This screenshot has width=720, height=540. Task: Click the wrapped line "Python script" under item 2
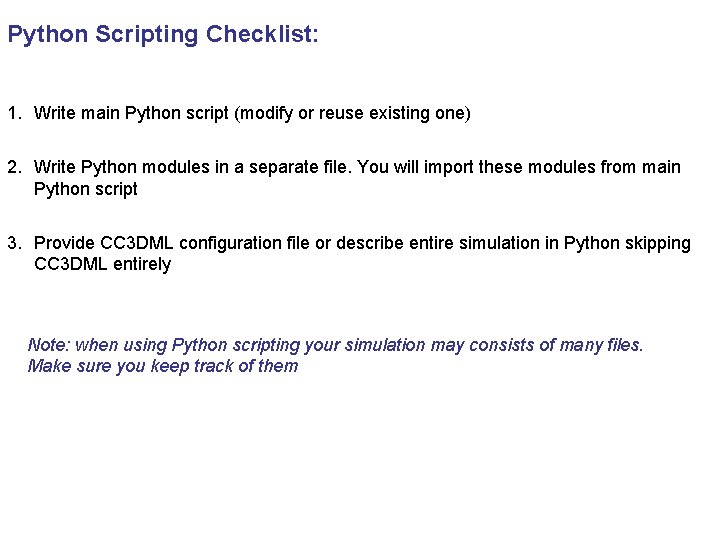[x=86, y=189]
